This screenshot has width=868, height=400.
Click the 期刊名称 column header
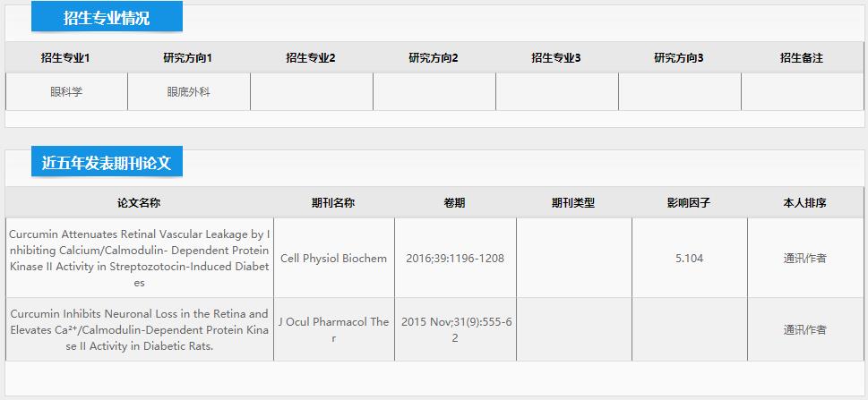click(333, 203)
